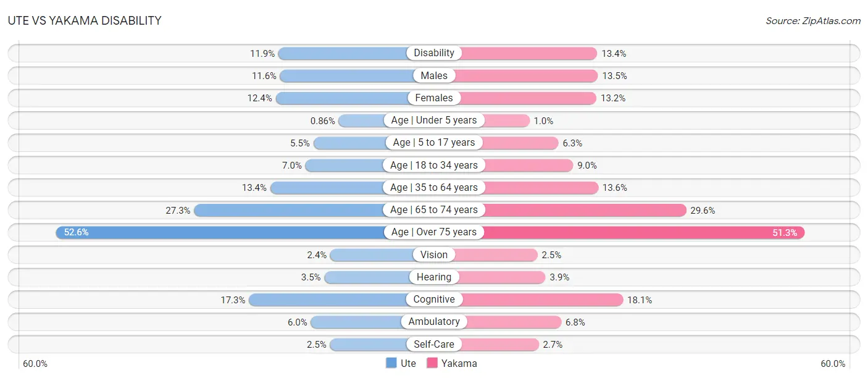Click the Age 5 to 17 years label
This screenshot has height=378, width=868.
434,142
